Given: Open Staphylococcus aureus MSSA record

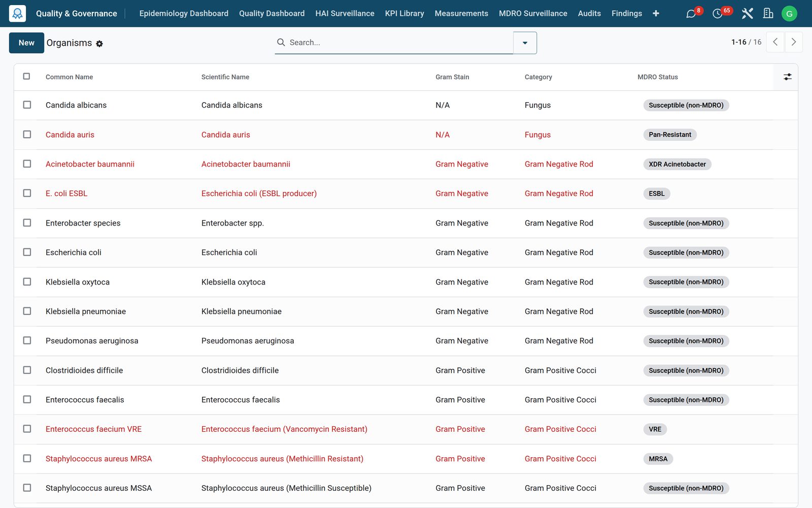Looking at the screenshot, I should pos(405,488).
